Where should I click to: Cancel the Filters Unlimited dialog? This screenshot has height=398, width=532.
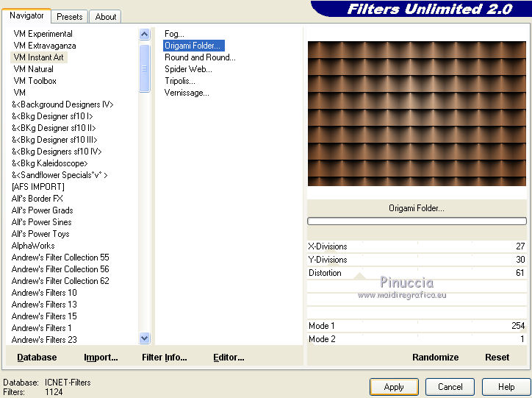450,387
